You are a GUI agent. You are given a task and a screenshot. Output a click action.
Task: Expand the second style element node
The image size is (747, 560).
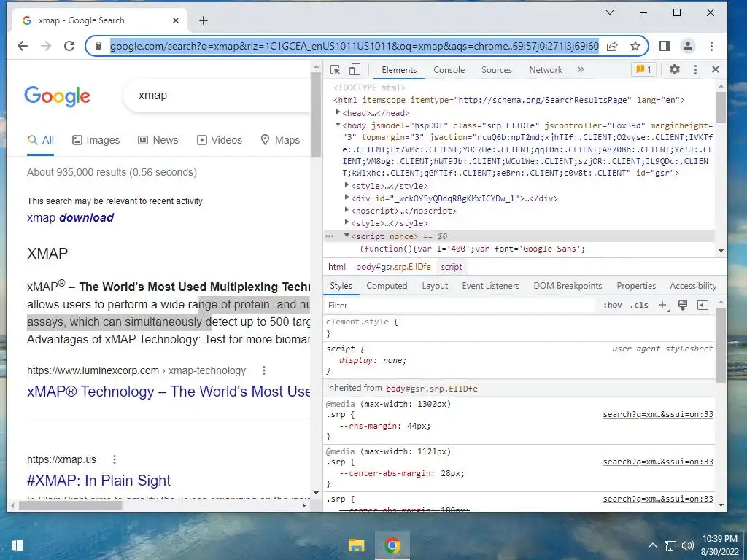[x=347, y=222]
